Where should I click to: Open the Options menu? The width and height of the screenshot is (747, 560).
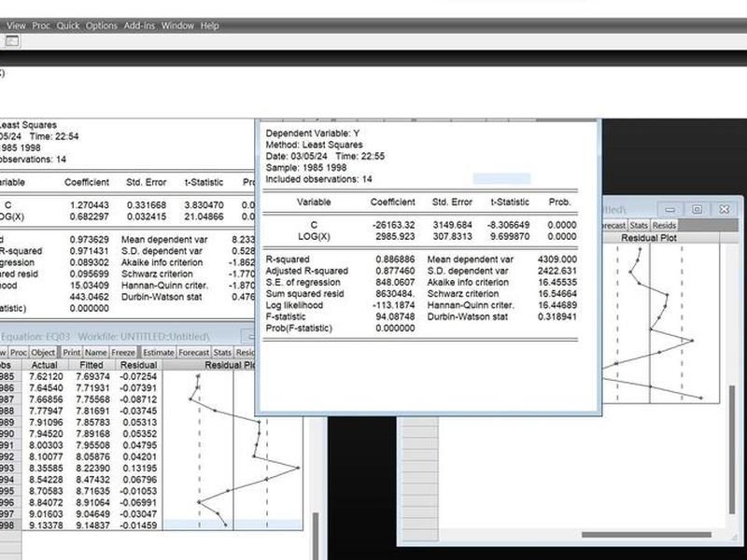pos(101,26)
